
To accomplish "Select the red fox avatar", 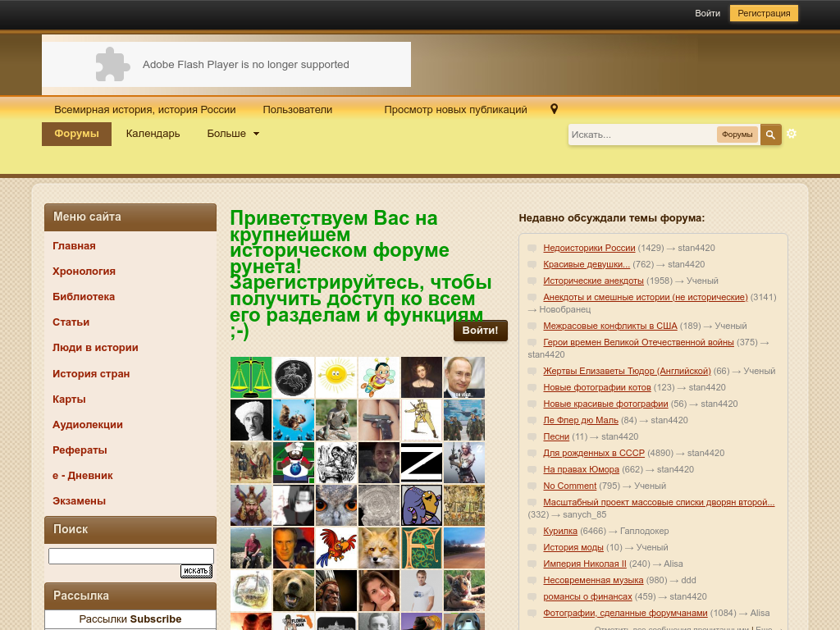I will (379, 548).
